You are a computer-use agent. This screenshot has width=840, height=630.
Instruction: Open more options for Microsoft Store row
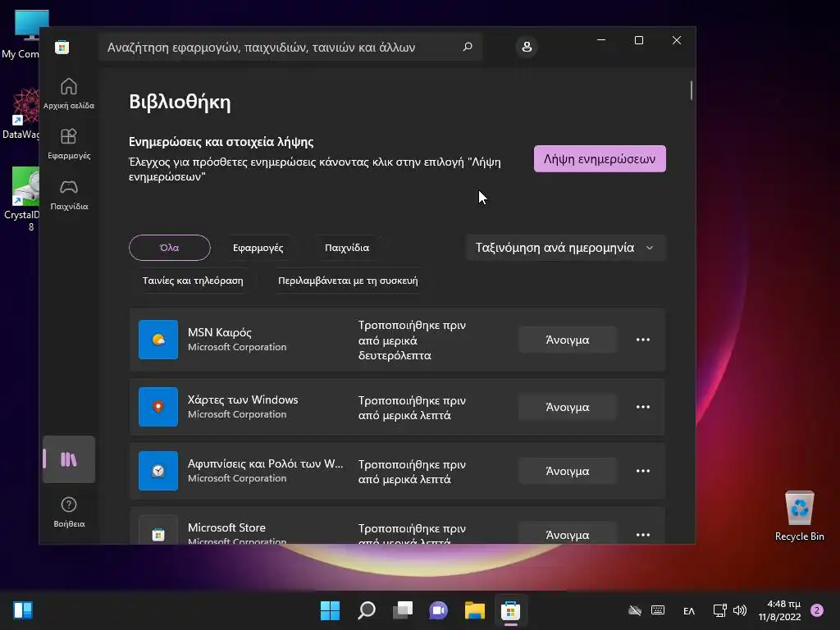point(643,534)
